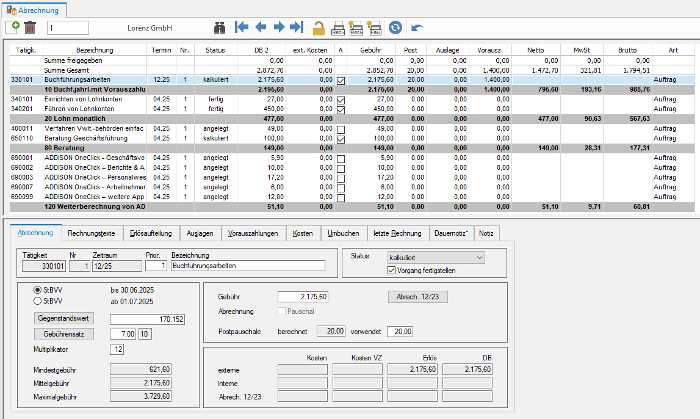Click the Status column header
The height and width of the screenshot is (419, 700).
[216, 50]
